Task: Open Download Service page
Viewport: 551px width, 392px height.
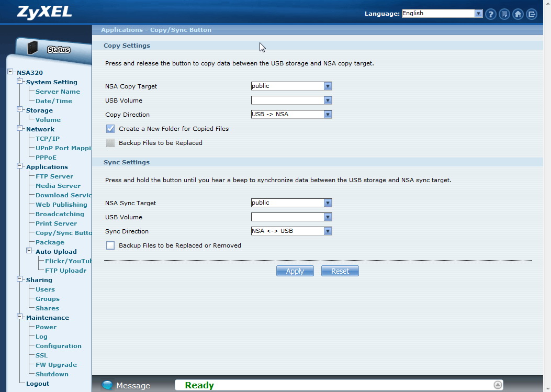Action: coord(64,195)
